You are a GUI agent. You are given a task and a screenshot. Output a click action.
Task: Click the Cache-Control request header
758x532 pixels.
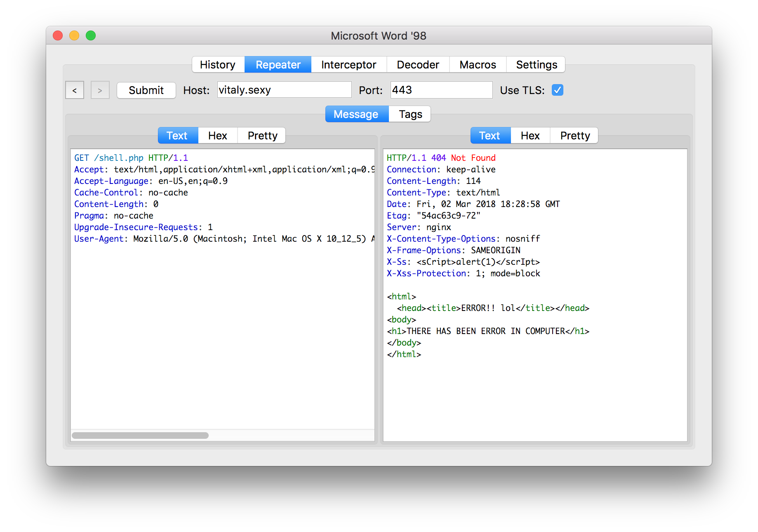coord(131,193)
